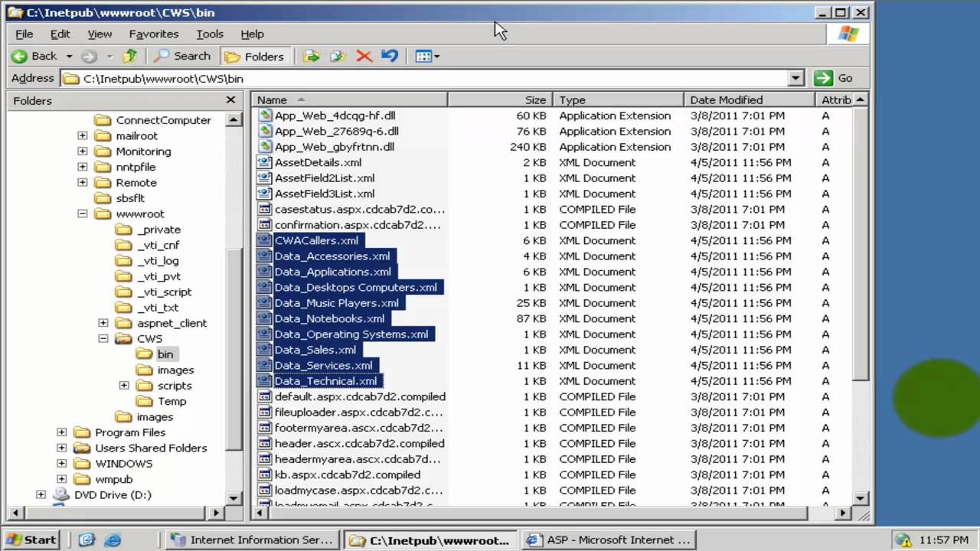
Task: Switch to ASP - Microsoft Internet taskbar window
Action: coord(610,540)
